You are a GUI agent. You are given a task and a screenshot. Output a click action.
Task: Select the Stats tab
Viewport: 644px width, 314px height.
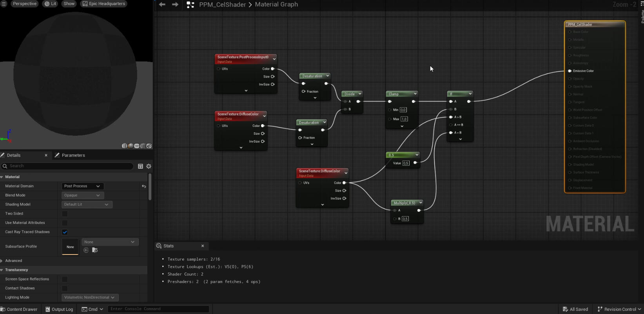169,246
